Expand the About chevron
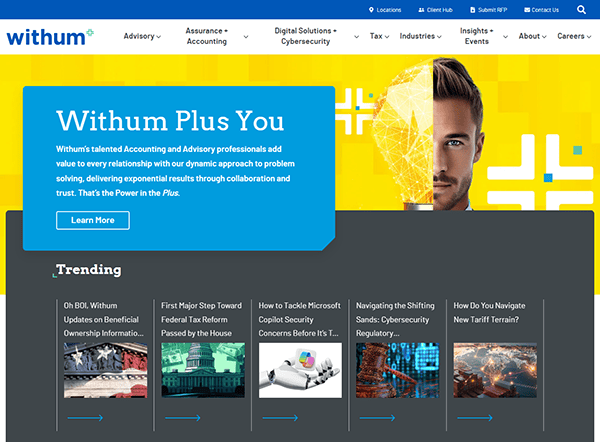The height and width of the screenshot is (442, 600). point(544,37)
